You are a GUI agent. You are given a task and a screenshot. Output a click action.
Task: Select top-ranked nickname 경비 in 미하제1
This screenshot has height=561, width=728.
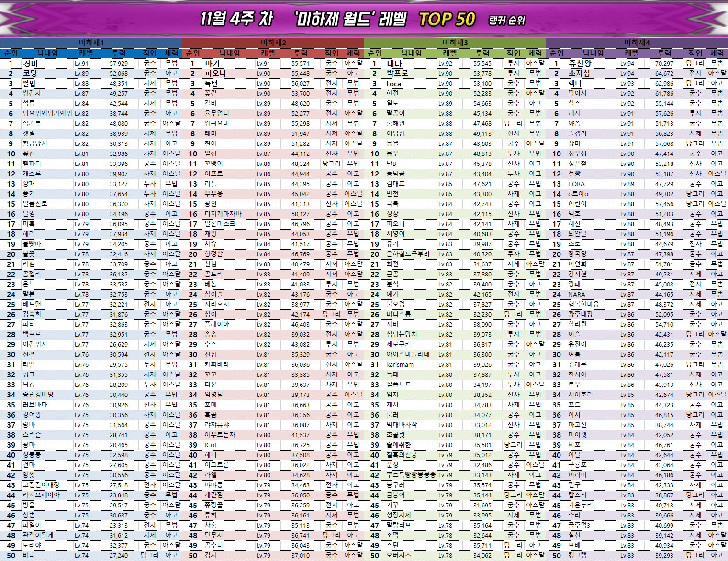(30, 63)
